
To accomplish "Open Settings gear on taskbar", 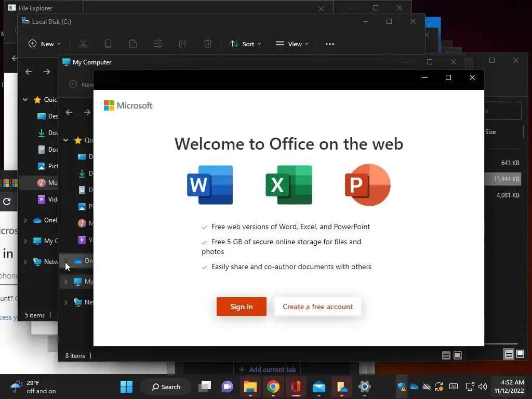I will 364,387.
